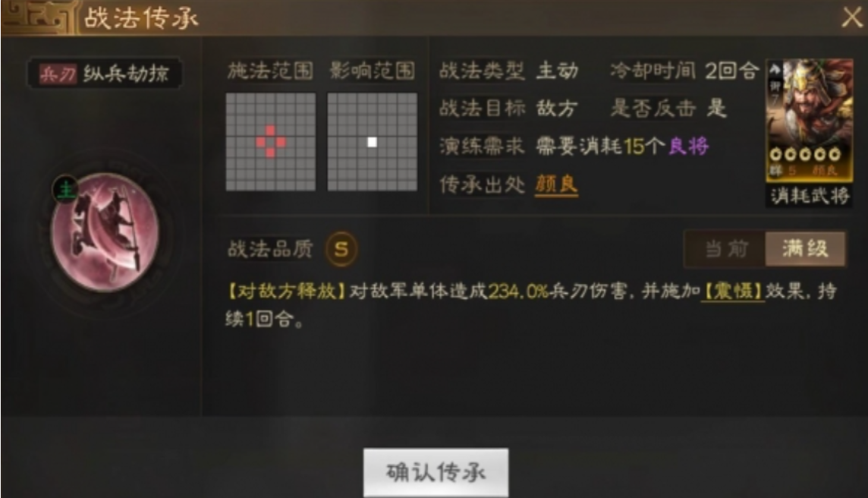
Task: Click the red 兵刃 type tag
Action: coord(58,74)
